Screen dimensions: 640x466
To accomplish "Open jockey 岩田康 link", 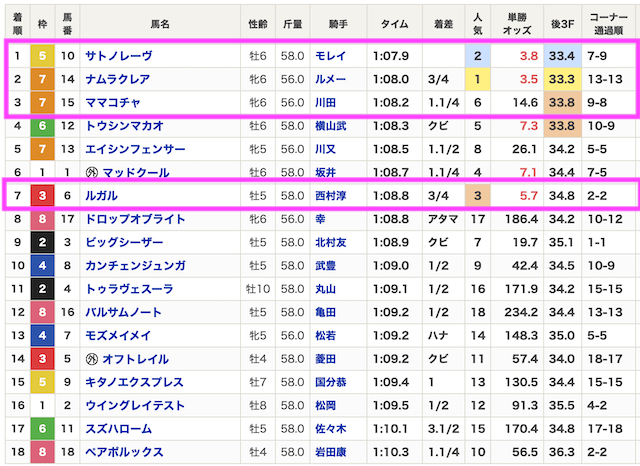I will 331,452.
